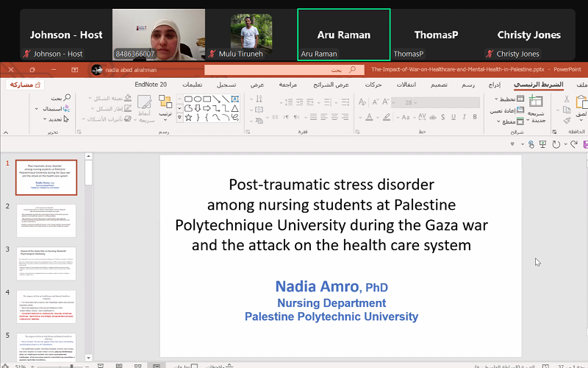The width and height of the screenshot is (588, 368).
Task: Click the Find magnifier icon
Action: coord(67,98)
